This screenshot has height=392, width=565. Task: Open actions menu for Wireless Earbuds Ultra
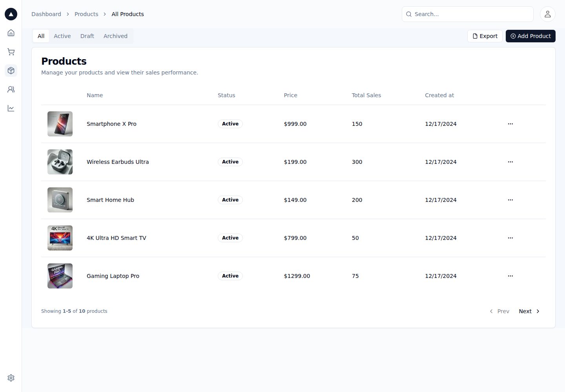point(510,162)
